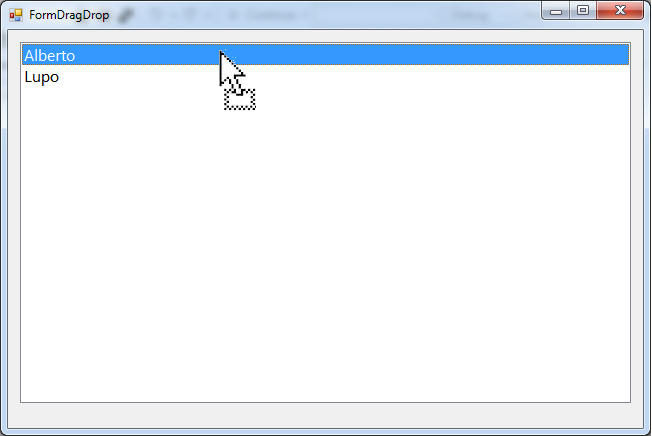Minimize the FormDragDrop window
Image resolution: width=652 pixels, height=436 pixels.
pos(556,11)
